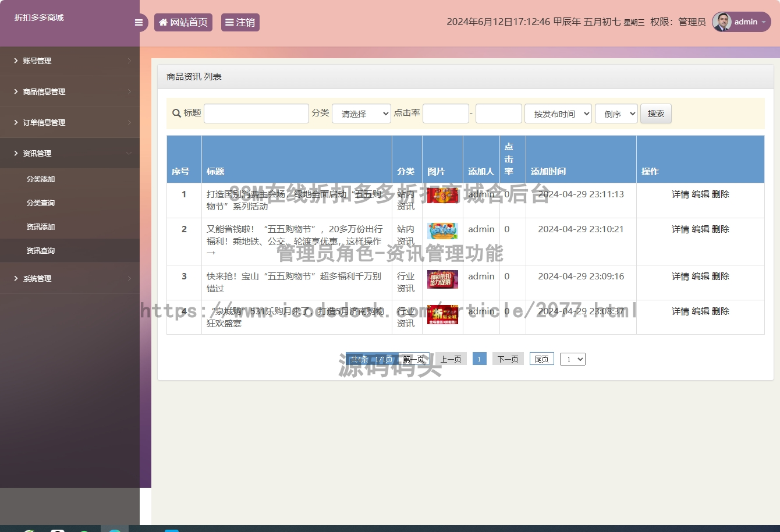Open thumbnail image of row 3
The image size is (780, 532).
tap(442, 279)
